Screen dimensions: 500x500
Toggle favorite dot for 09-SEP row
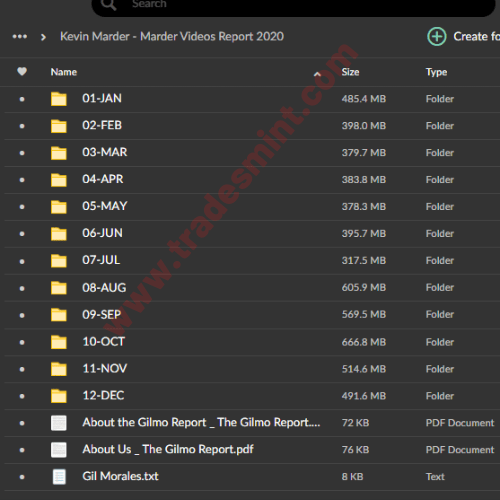tap(22, 315)
